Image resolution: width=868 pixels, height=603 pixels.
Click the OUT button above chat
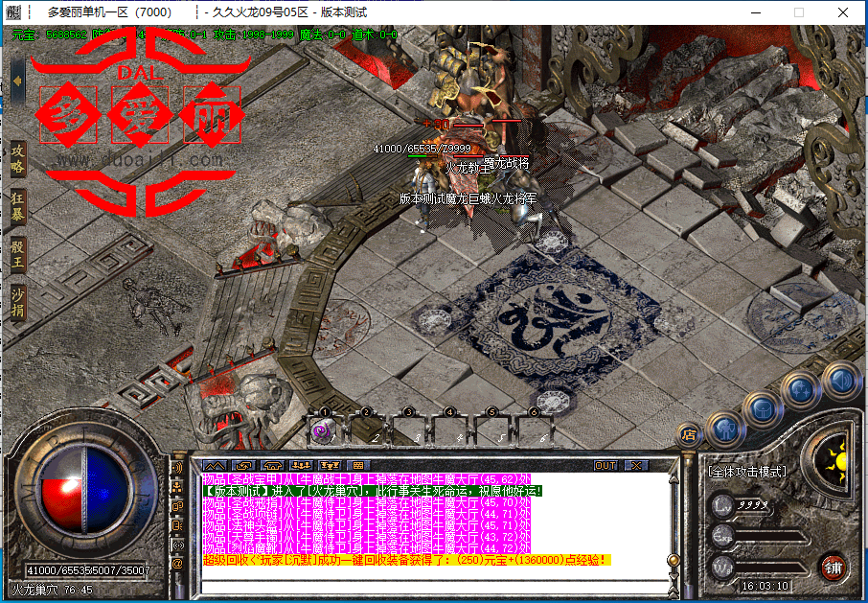tap(605, 465)
